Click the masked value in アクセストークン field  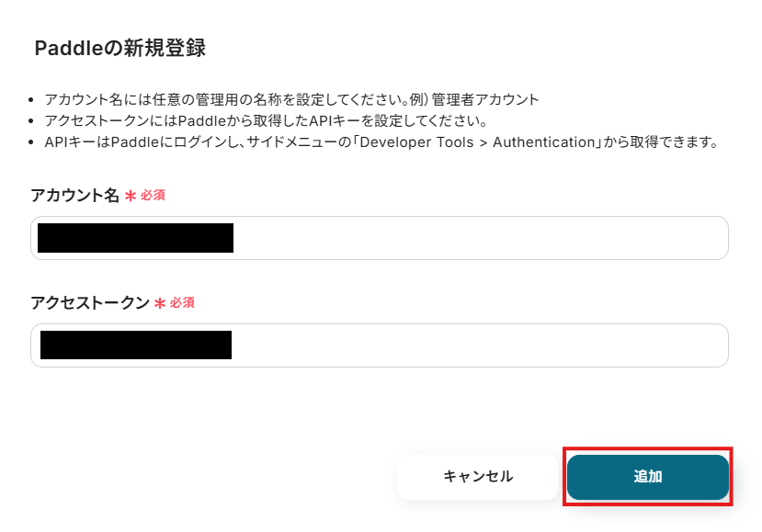135,345
